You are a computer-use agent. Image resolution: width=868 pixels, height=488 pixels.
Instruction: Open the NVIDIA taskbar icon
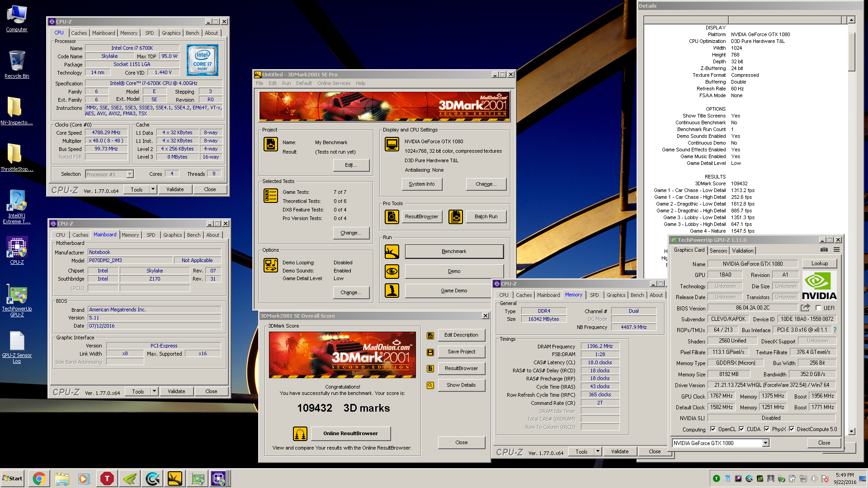[x=130, y=479]
